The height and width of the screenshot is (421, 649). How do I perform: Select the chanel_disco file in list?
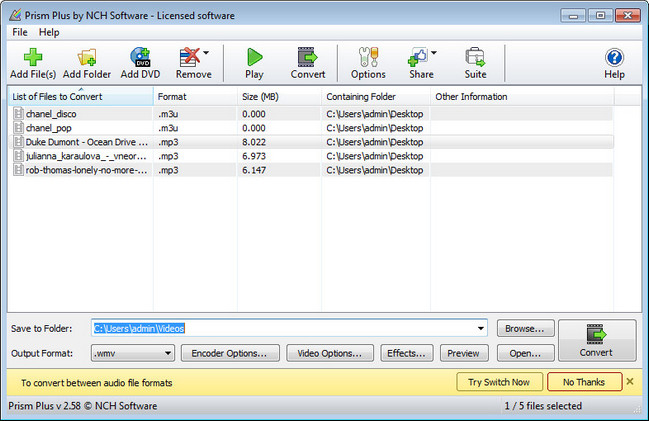tap(49, 114)
